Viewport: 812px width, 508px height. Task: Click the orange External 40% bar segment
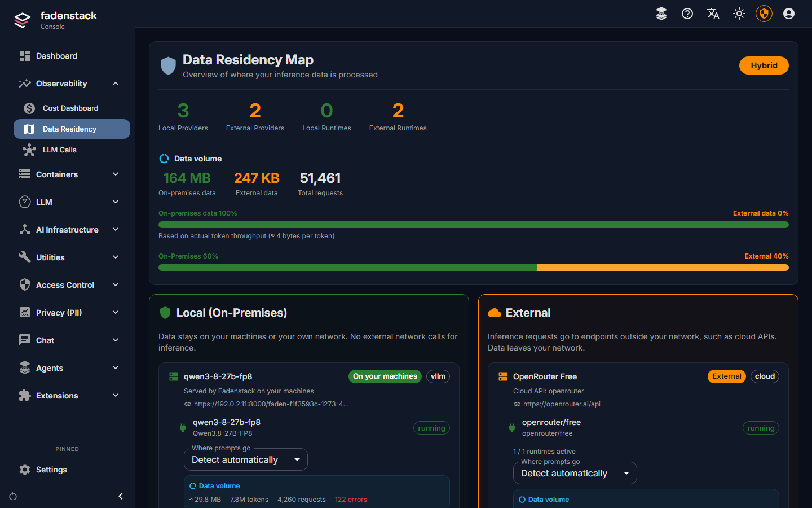click(x=663, y=268)
